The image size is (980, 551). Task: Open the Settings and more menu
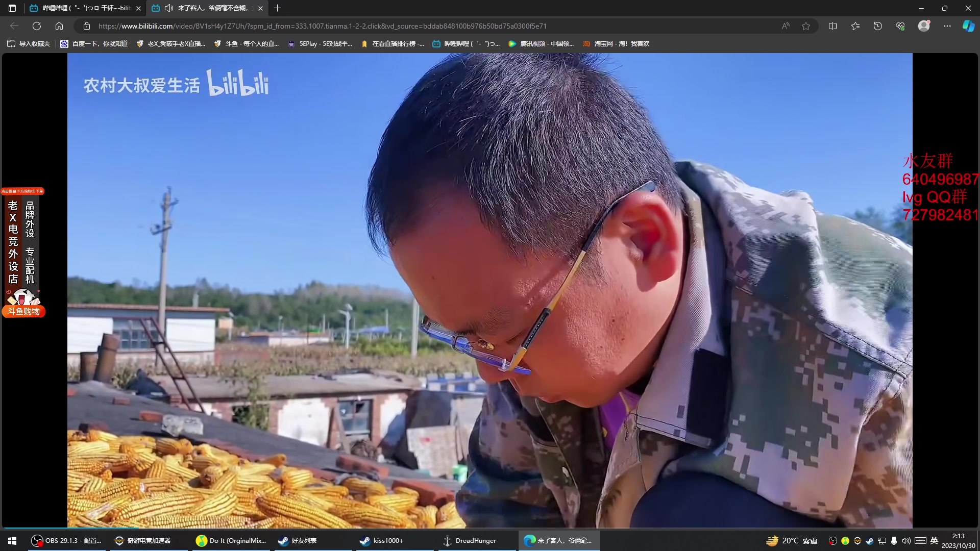(x=948, y=26)
